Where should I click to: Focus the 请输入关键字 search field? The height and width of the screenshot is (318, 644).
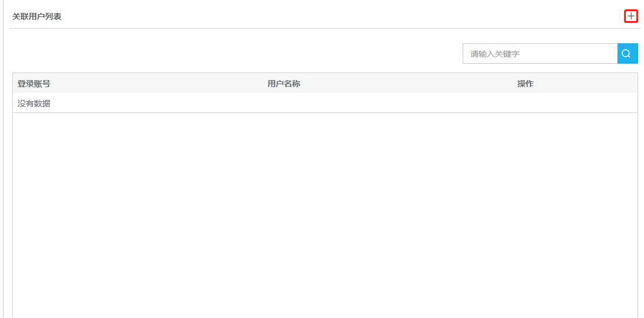pyautogui.click(x=540, y=53)
